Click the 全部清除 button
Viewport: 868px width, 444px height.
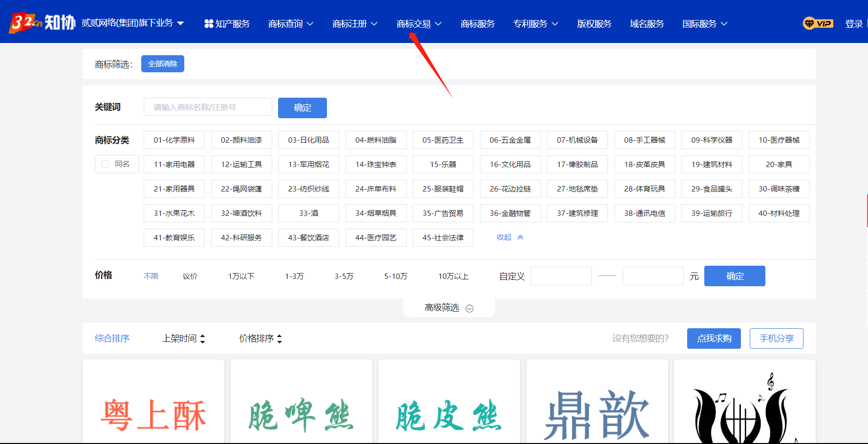163,63
